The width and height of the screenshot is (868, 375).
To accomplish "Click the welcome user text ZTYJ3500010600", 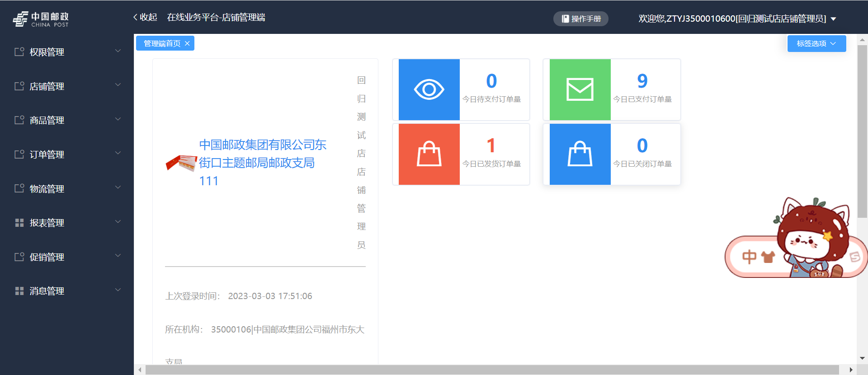I will click(x=732, y=19).
